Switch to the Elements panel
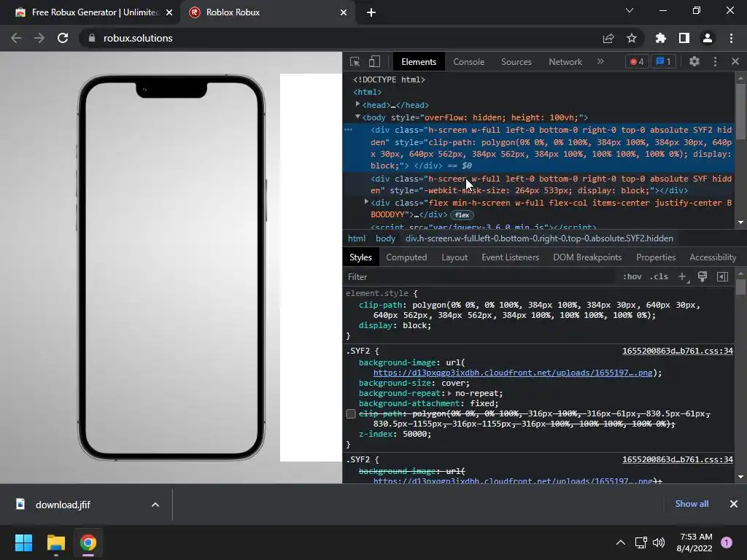Screen dimensions: 747x560 pyautogui.click(x=419, y=62)
